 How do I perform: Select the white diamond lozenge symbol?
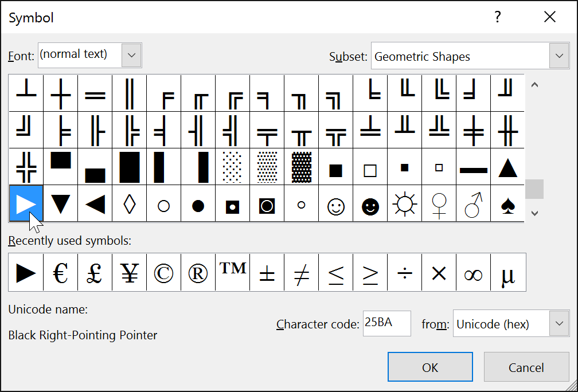(x=129, y=204)
